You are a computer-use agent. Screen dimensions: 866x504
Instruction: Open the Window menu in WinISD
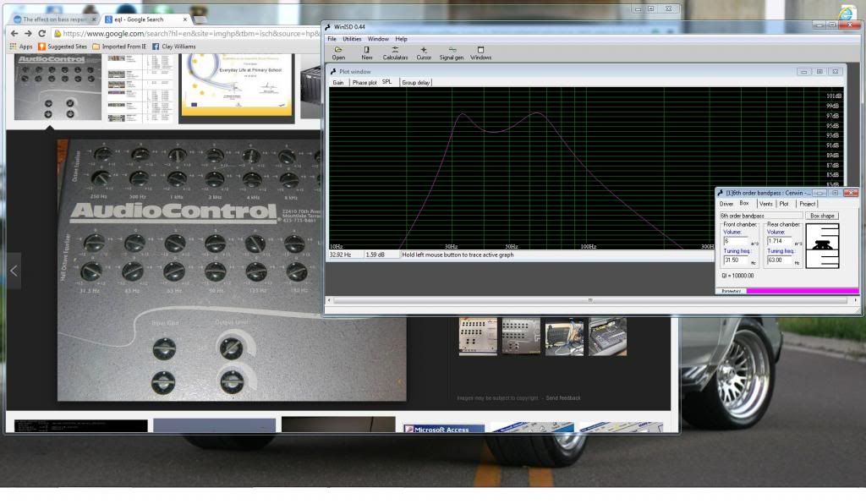pos(378,39)
